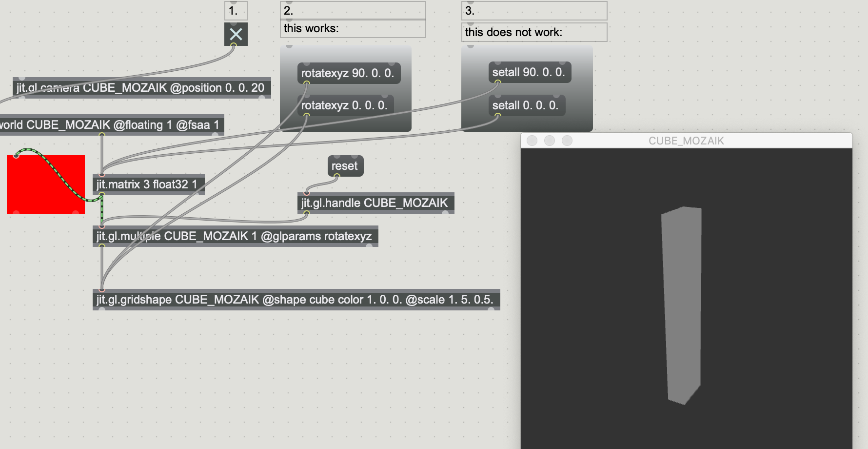Click the 'this works:' comment box
Image resolution: width=868 pixels, height=449 pixels.
(x=353, y=28)
